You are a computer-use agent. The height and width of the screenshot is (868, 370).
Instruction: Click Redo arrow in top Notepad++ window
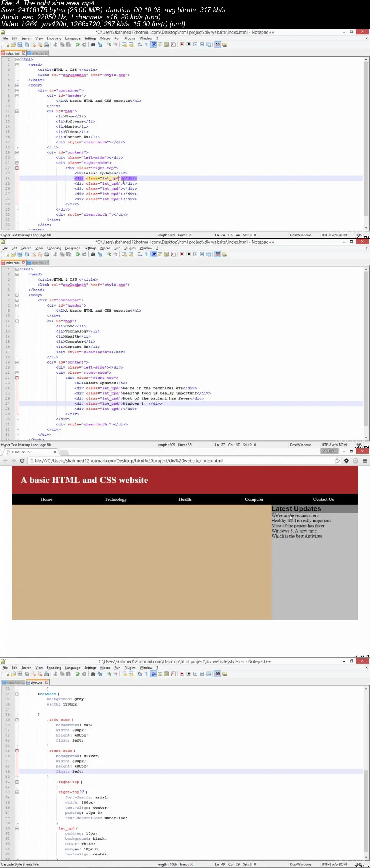[x=84, y=45]
